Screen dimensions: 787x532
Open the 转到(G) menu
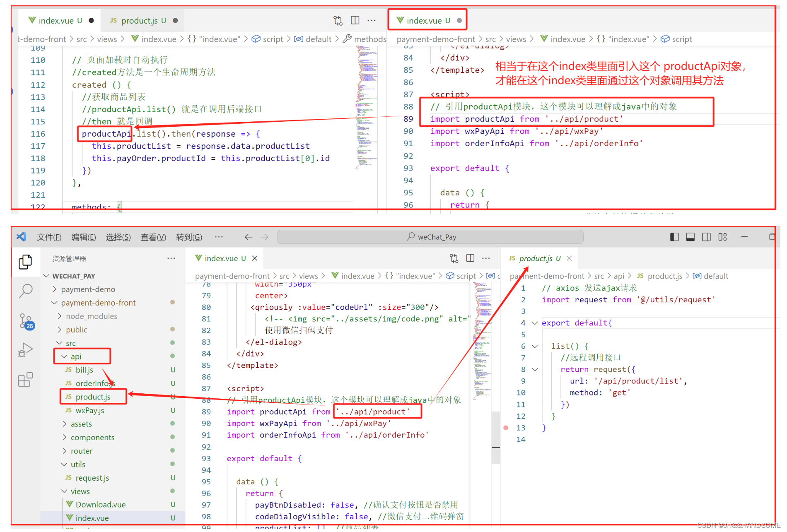[x=189, y=237]
